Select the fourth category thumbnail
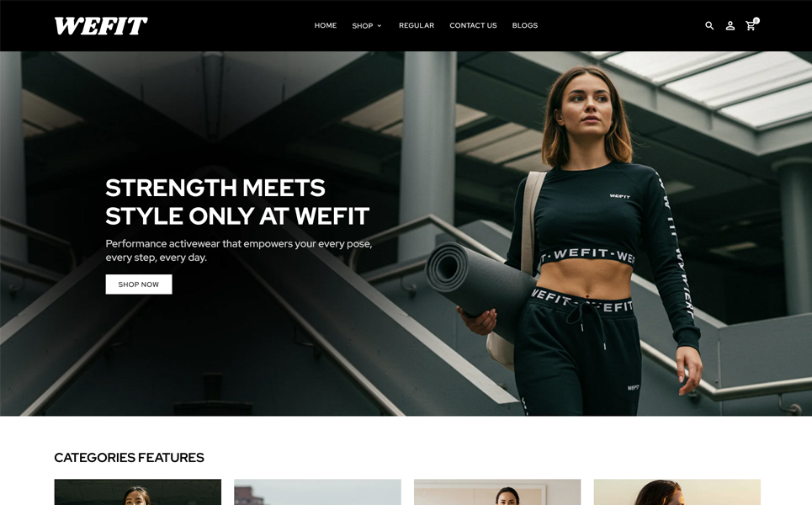812x505 pixels. (677, 492)
